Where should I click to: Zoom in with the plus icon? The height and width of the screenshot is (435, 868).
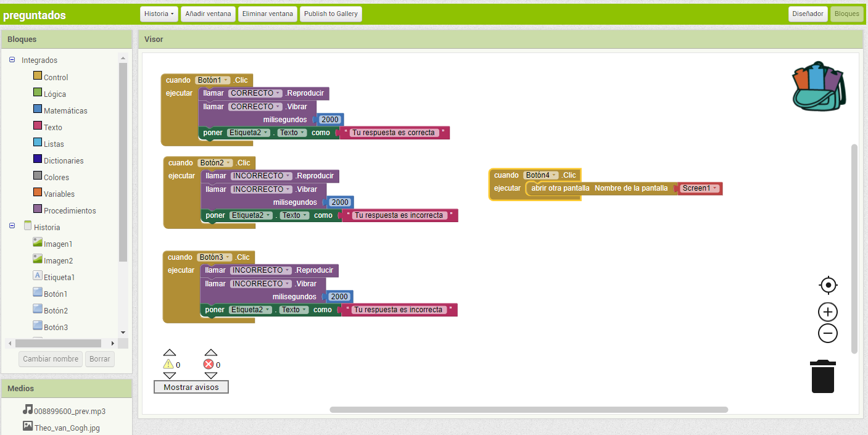(828, 312)
